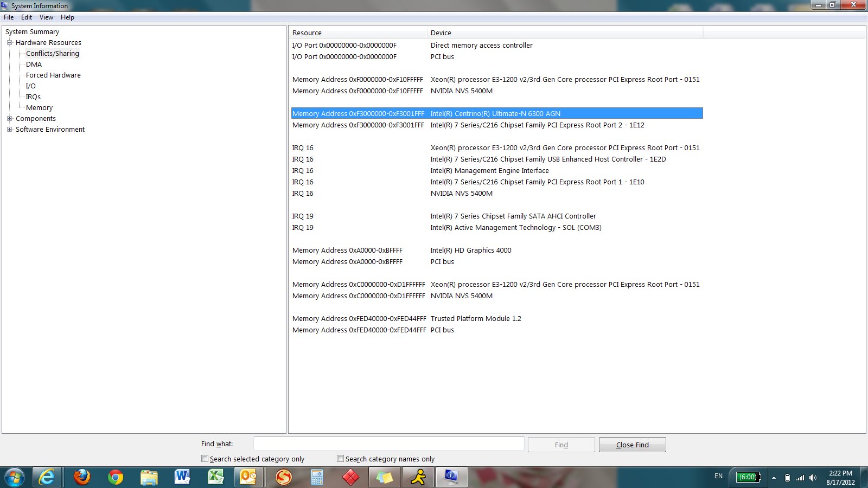Open the View menu
The height and width of the screenshot is (488, 868).
point(46,17)
